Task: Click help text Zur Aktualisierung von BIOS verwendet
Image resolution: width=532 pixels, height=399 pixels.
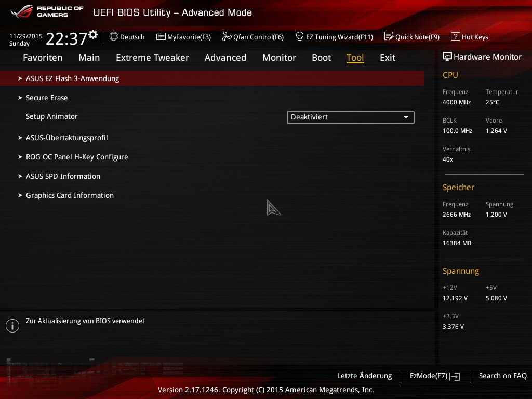Action: [x=85, y=321]
